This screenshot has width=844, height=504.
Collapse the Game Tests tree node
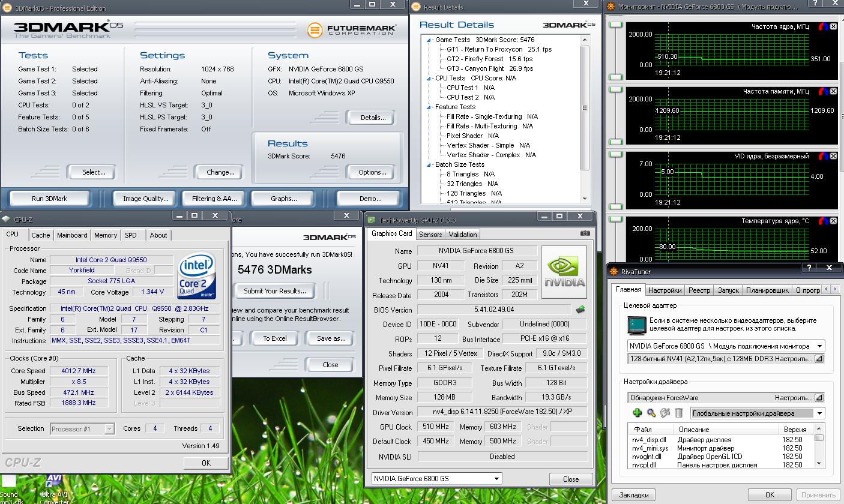(429, 40)
